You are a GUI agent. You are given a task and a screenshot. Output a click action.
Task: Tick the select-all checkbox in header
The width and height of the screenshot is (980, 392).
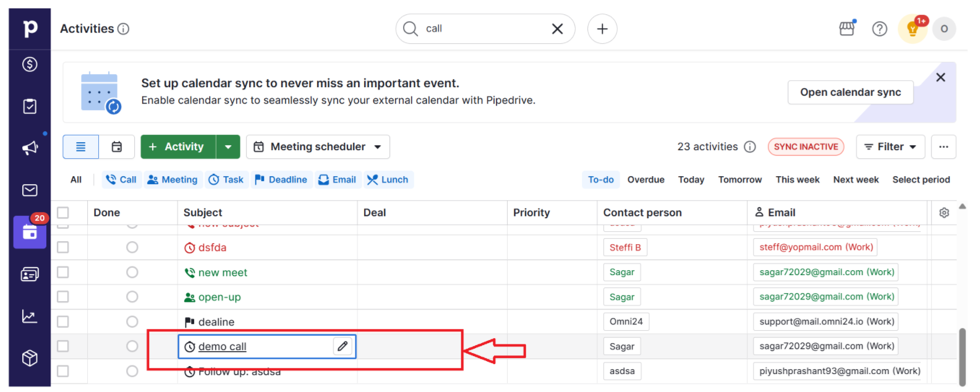point(63,213)
